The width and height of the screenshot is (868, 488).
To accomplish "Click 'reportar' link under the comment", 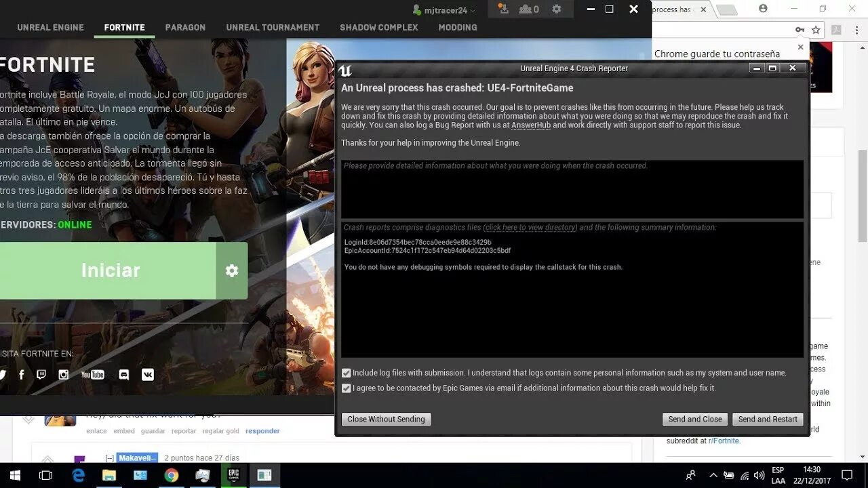I will click(x=184, y=431).
